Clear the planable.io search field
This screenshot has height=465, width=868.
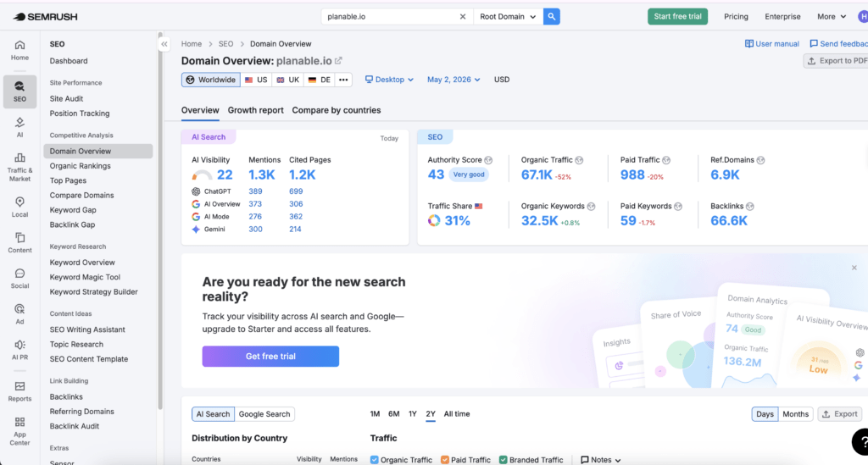tap(463, 17)
